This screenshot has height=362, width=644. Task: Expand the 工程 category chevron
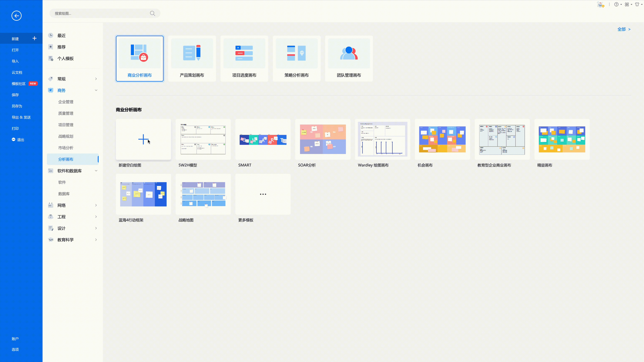pos(96,217)
